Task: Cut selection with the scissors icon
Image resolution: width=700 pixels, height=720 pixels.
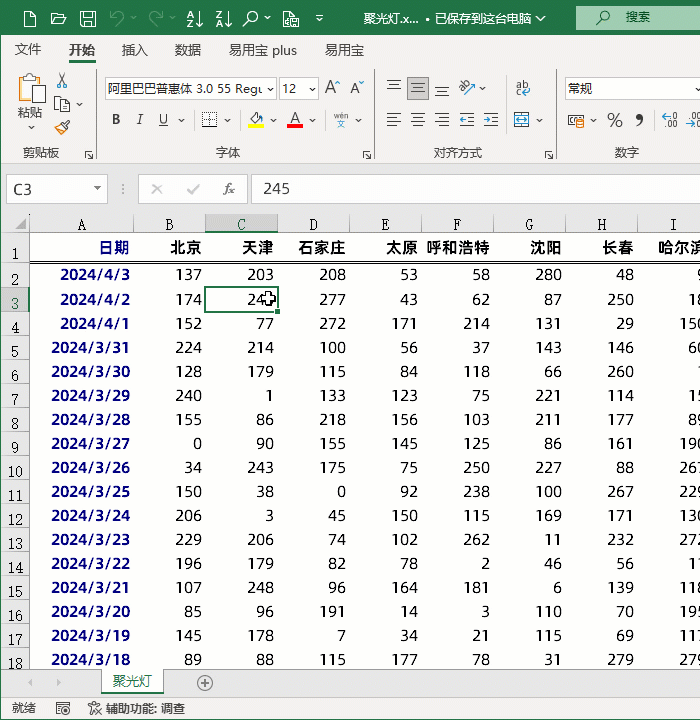Action: pos(62,81)
